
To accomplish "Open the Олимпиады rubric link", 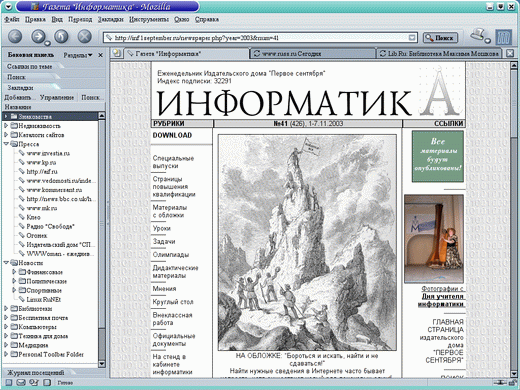I will coord(171,255).
